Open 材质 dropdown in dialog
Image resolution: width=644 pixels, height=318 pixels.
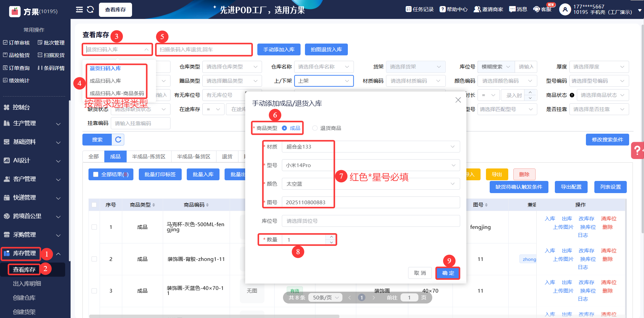[371, 147]
